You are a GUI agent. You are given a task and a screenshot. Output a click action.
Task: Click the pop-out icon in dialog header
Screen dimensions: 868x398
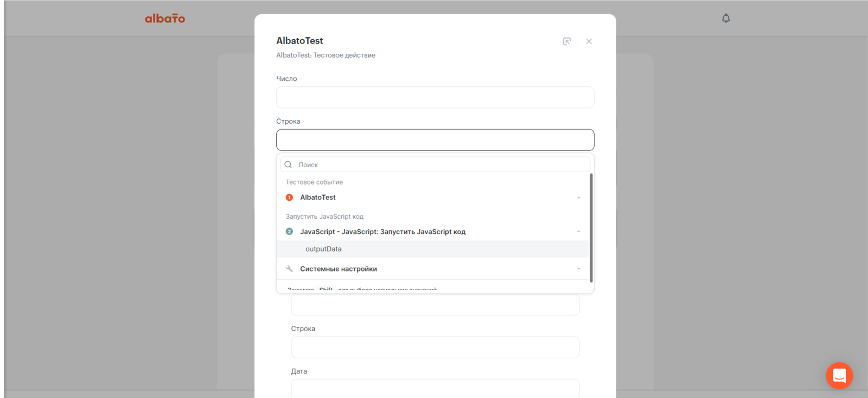tap(567, 41)
